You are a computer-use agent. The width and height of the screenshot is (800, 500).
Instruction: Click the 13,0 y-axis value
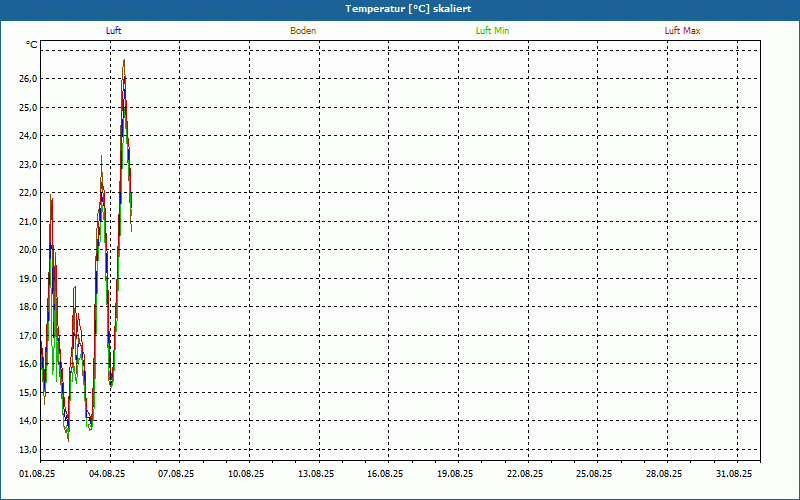tap(28, 449)
